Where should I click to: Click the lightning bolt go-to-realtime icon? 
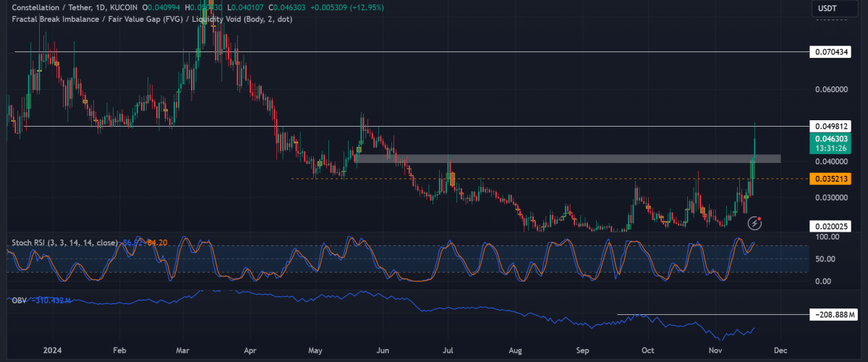pos(755,223)
